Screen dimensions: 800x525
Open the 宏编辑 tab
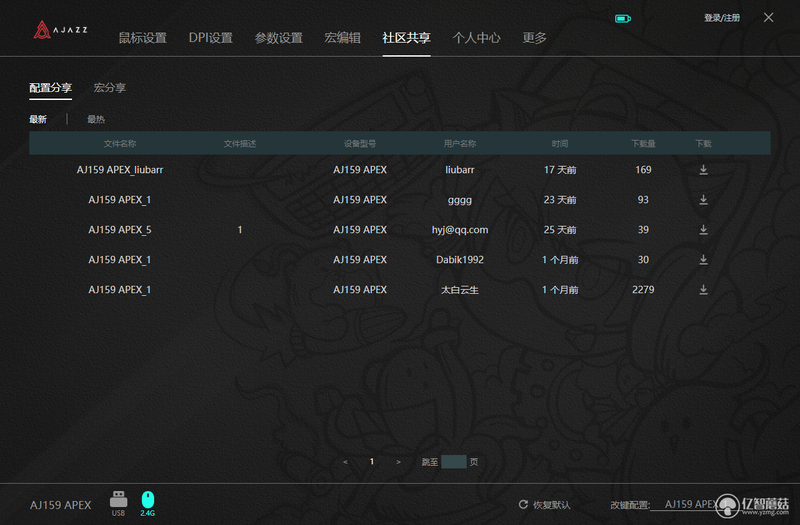[342, 38]
